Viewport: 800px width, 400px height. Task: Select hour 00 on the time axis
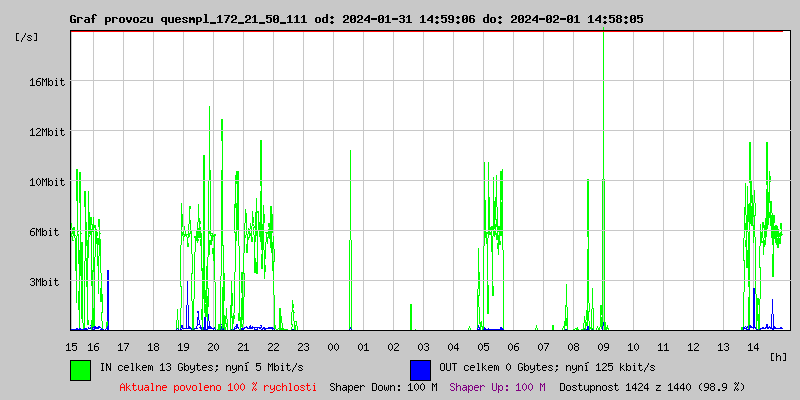334,347
